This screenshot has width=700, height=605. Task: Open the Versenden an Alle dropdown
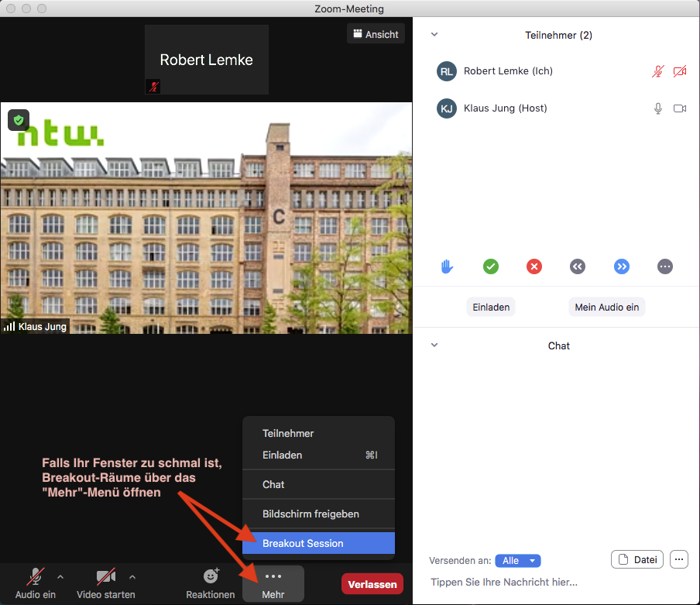517,560
